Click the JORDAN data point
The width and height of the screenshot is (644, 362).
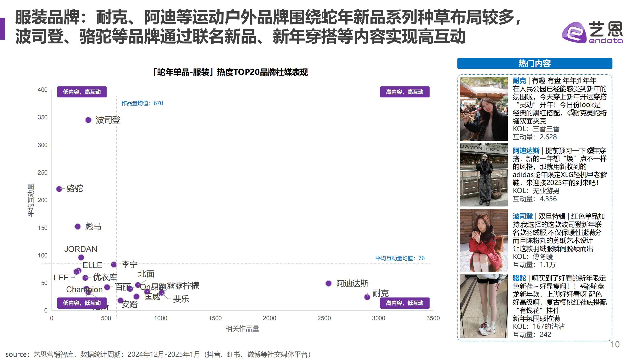81,257
